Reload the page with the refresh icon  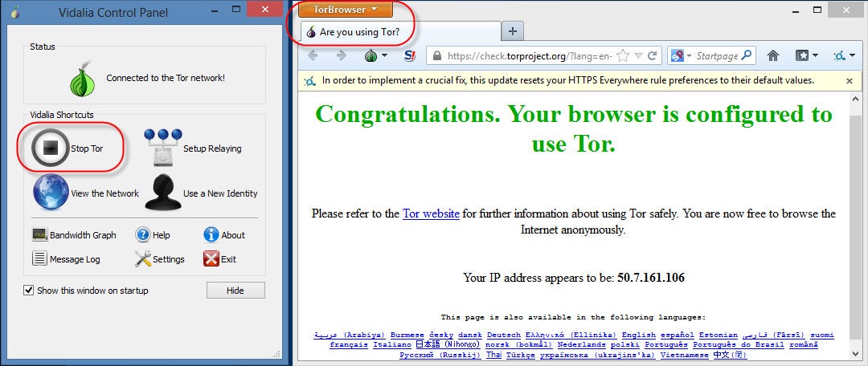click(x=653, y=56)
